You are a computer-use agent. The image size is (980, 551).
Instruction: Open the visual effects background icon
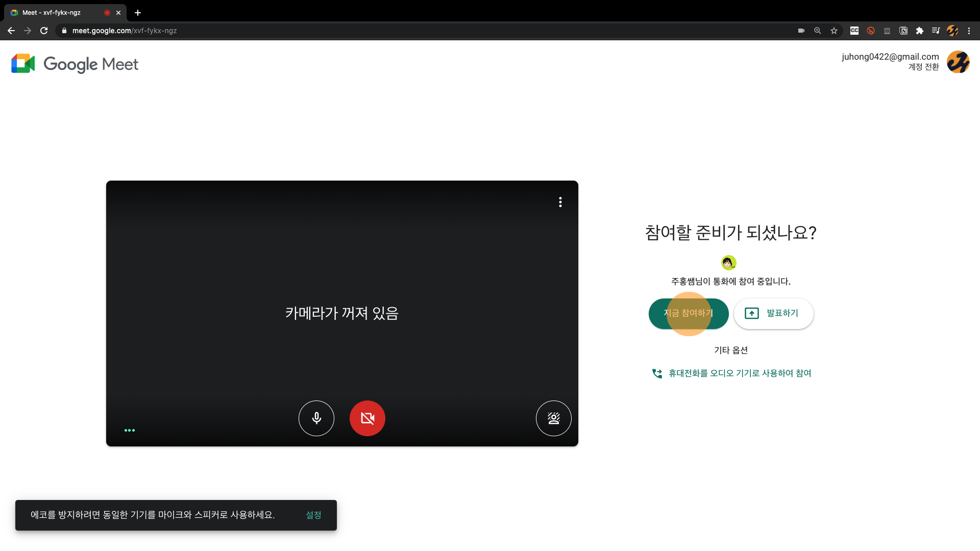[x=553, y=418]
